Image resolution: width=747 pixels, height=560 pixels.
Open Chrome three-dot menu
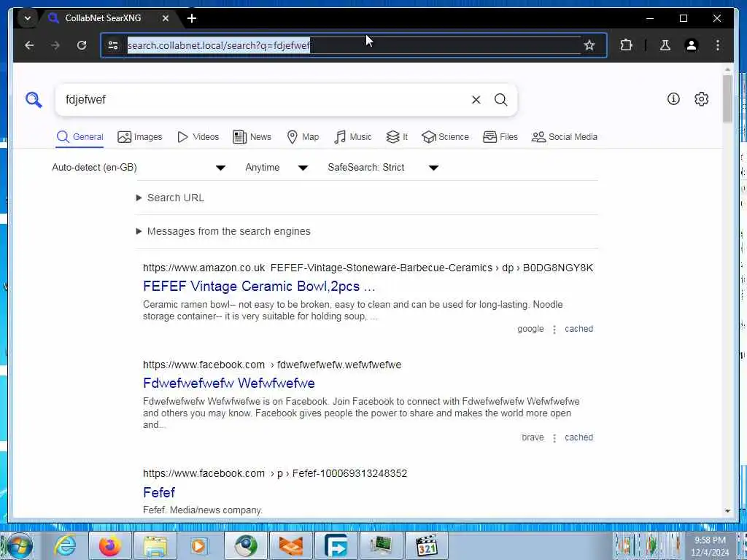[718, 45]
